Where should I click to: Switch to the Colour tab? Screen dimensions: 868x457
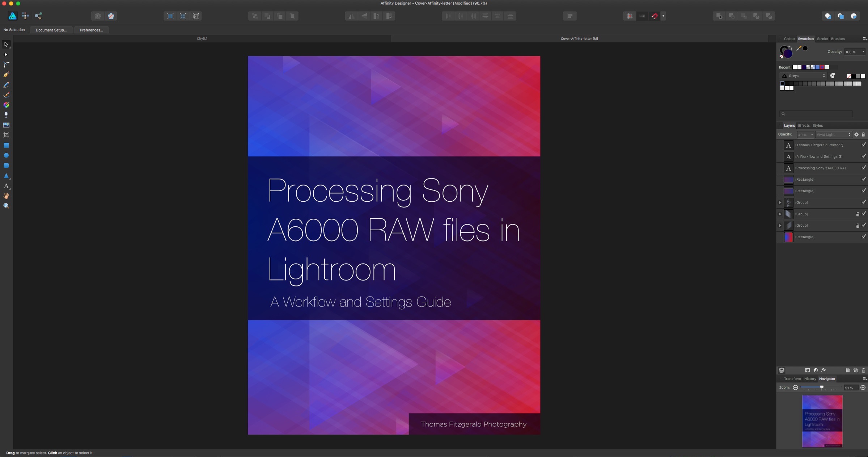[789, 39]
